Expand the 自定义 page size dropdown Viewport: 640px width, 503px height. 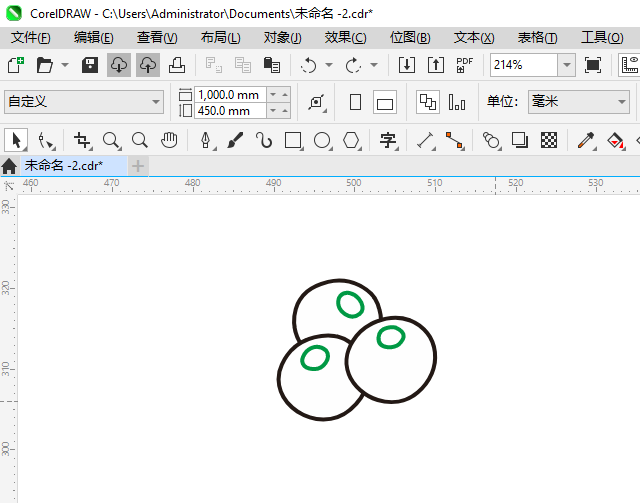coord(156,102)
